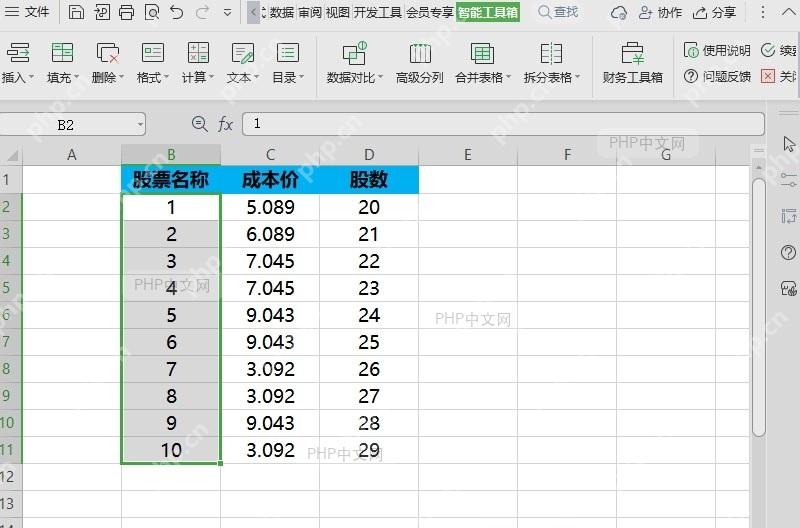The width and height of the screenshot is (800, 528).
Task: Click cell with value 29
Action: [x=369, y=450]
